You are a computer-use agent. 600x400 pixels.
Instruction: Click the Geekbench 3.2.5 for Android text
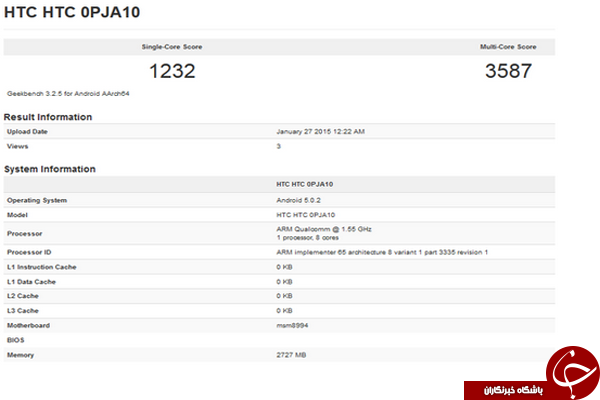pyautogui.click(x=68, y=93)
